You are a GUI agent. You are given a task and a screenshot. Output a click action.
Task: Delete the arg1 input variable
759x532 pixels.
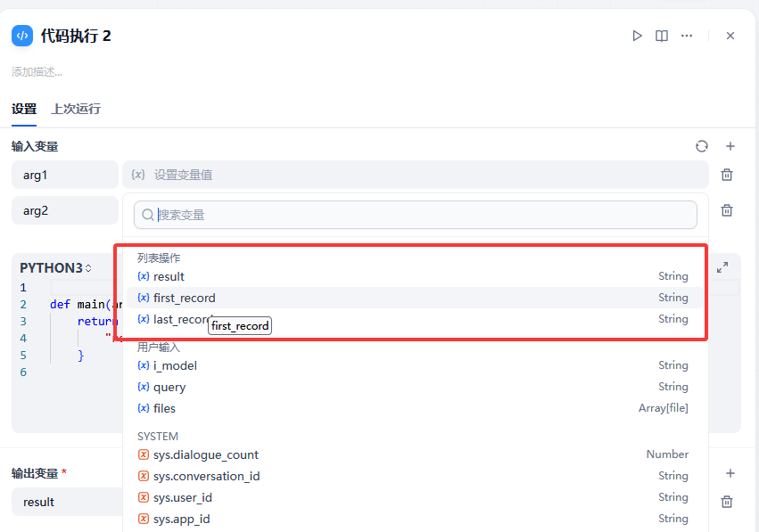click(727, 175)
